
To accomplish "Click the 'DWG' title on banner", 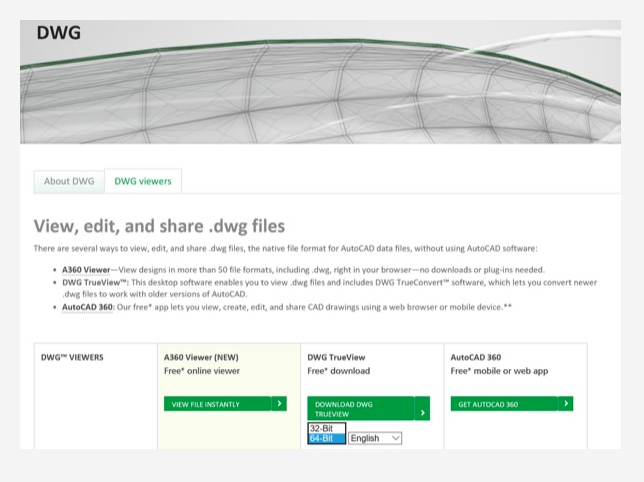I will (59, 33).
